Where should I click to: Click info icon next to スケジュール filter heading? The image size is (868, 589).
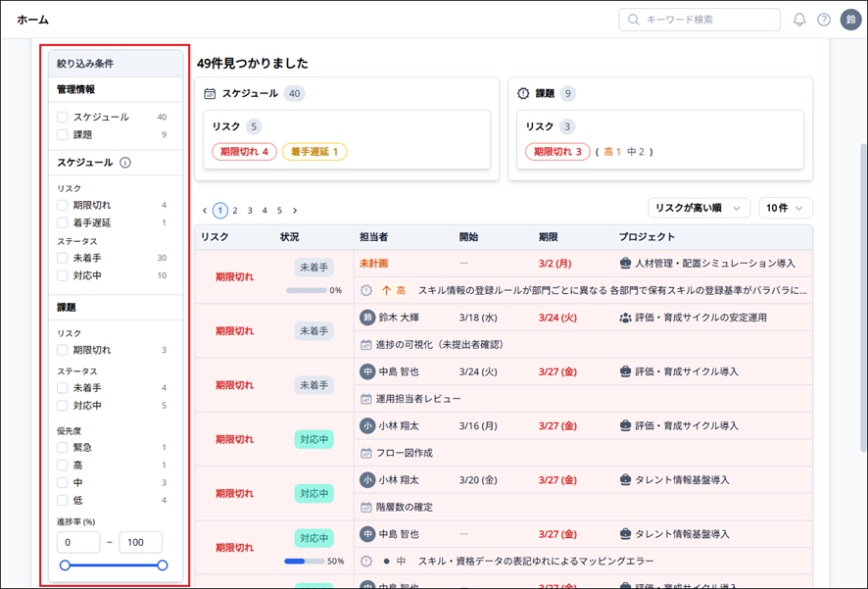(125, 163)
